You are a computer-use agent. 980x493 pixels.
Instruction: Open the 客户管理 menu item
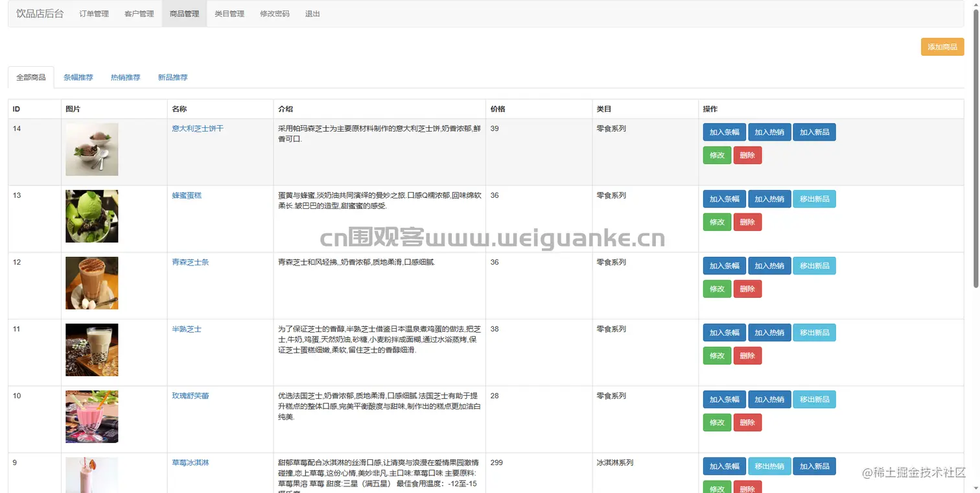(139, 14)
